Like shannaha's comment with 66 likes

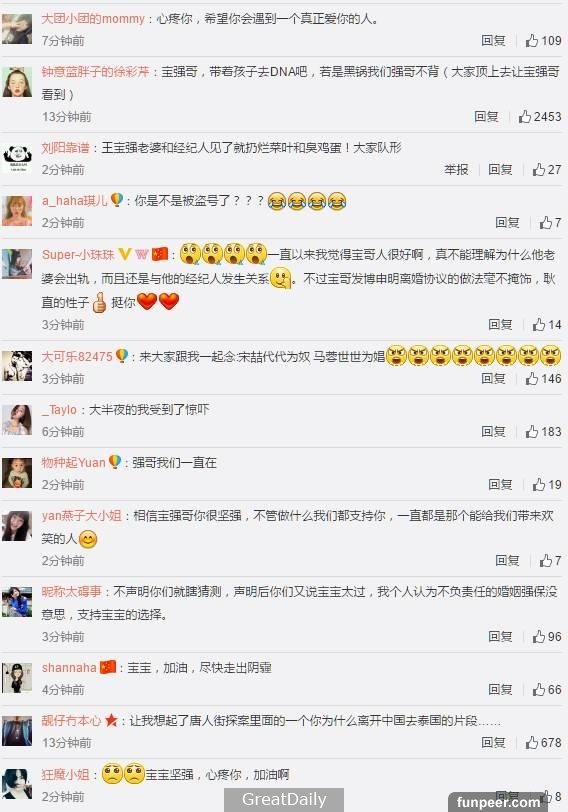point(547,689)
